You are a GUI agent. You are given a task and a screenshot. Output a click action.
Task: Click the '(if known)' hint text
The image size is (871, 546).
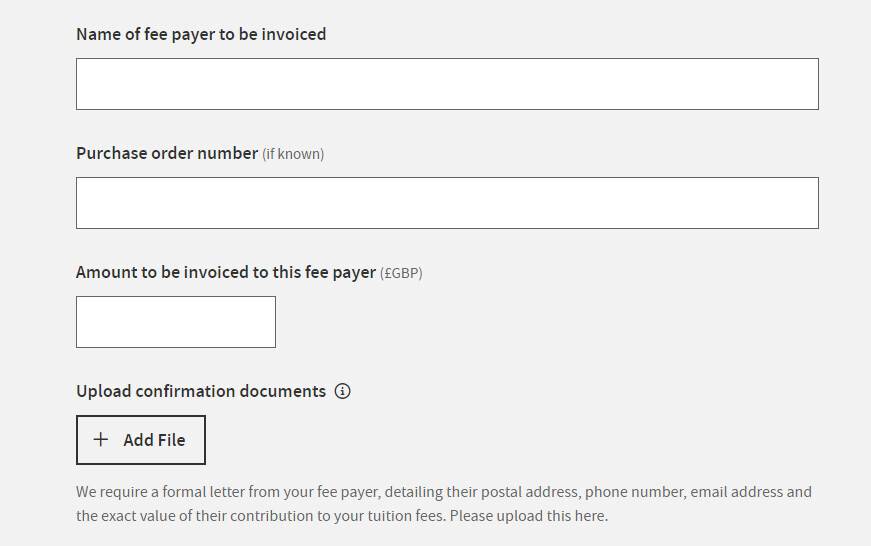[x=293, y=154]
